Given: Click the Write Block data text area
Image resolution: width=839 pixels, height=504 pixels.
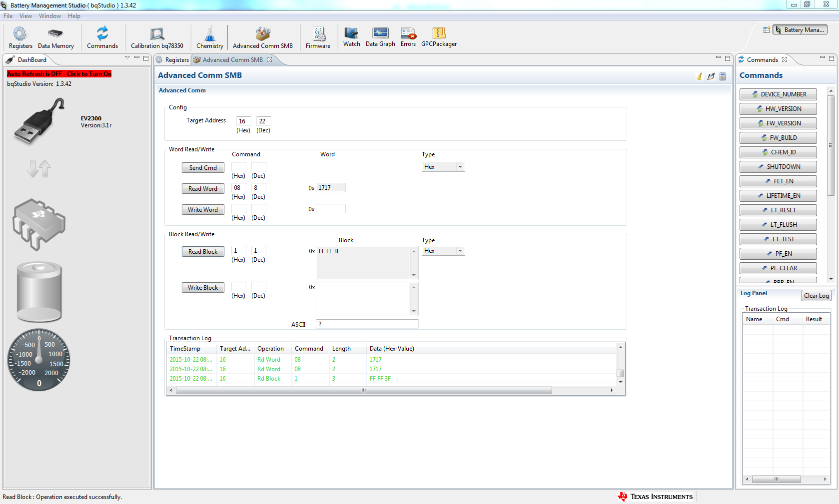Looking at the screenshot, I should pyautogui.click(x=363, y=299).
